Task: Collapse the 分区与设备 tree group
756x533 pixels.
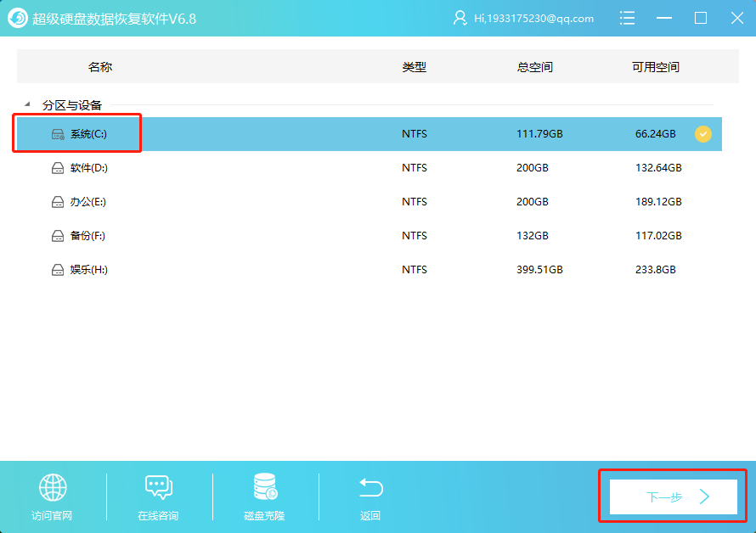Action: click(x=27, y=104)
